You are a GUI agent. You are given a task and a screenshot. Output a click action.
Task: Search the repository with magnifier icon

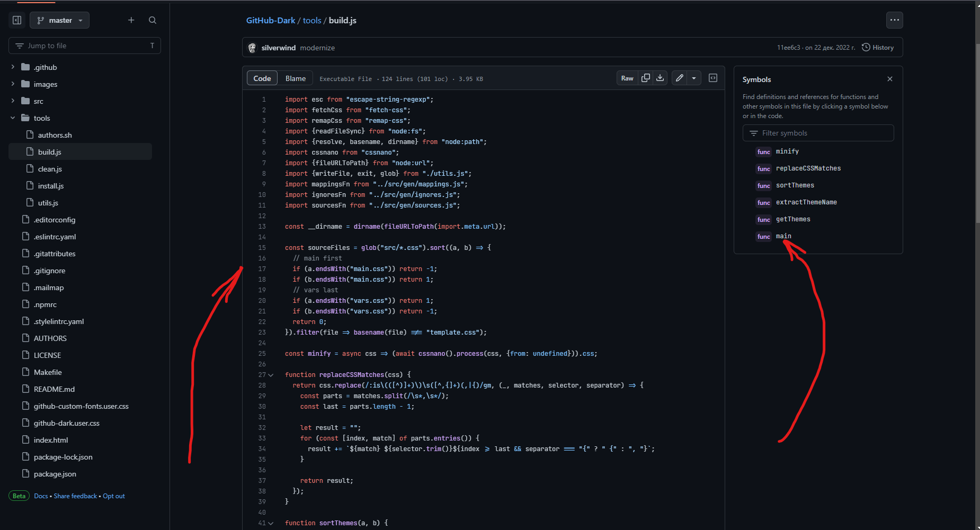pos(153,20)
